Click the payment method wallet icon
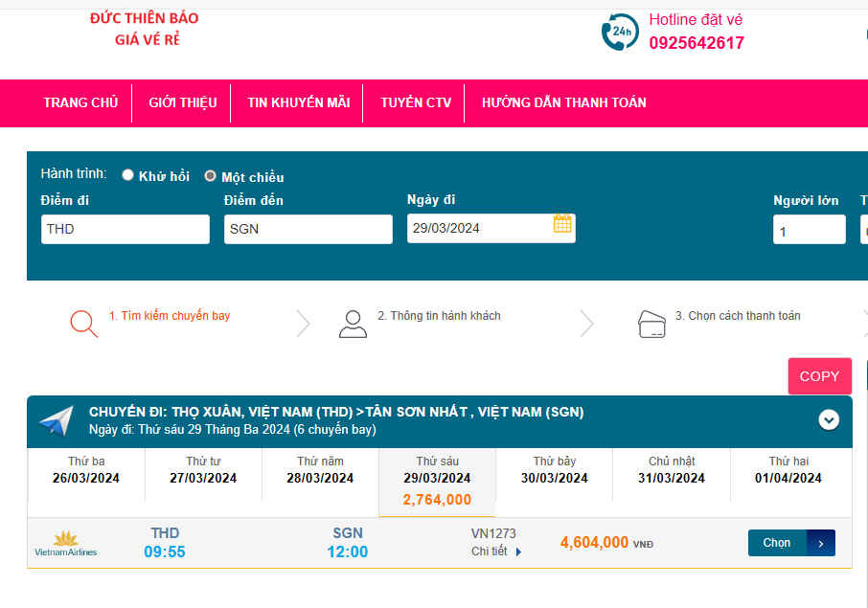Screen dimensions: 868x608 click(x=651, y=325)
